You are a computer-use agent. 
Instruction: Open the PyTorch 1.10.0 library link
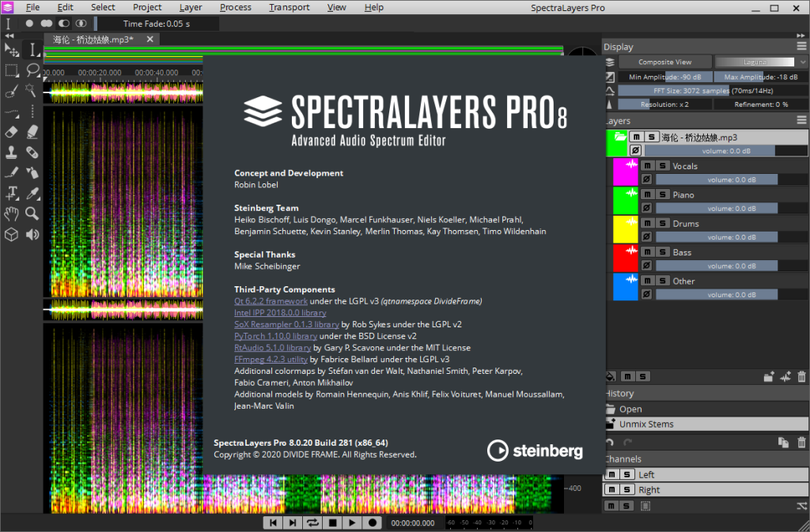pyautogui.click(x=276, y=336)
